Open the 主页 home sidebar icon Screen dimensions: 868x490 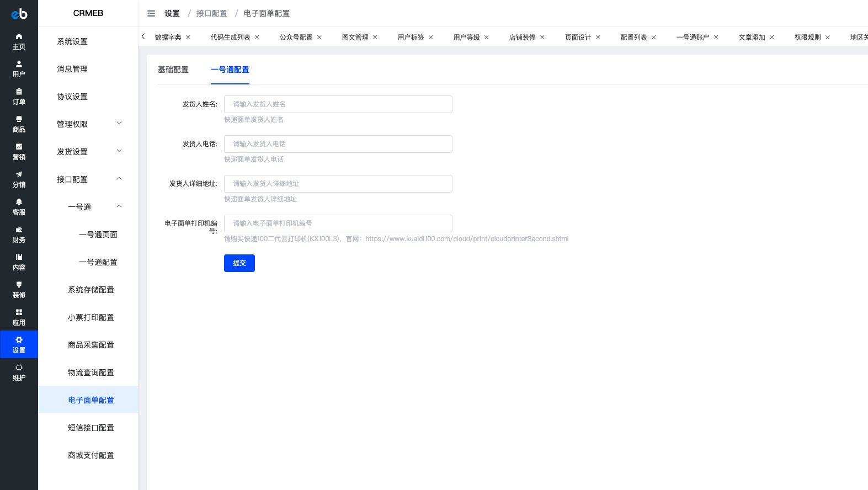pos(19,41)
